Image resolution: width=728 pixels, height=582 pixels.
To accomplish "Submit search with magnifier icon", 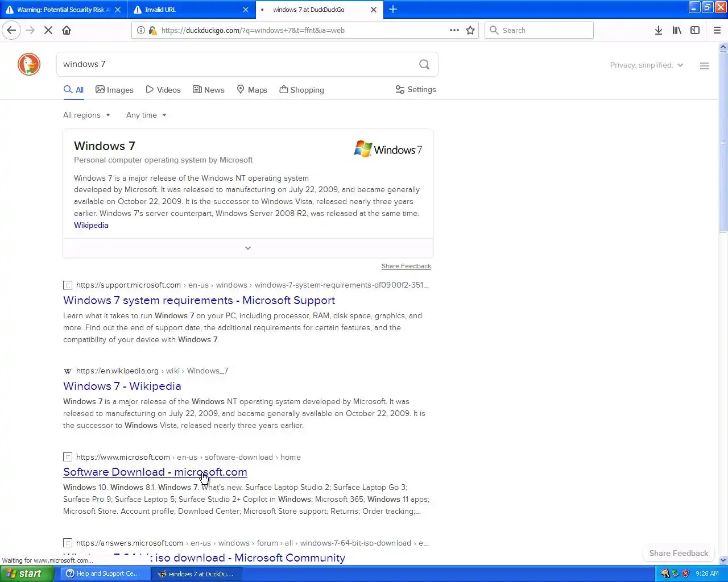I will [424, 64].
